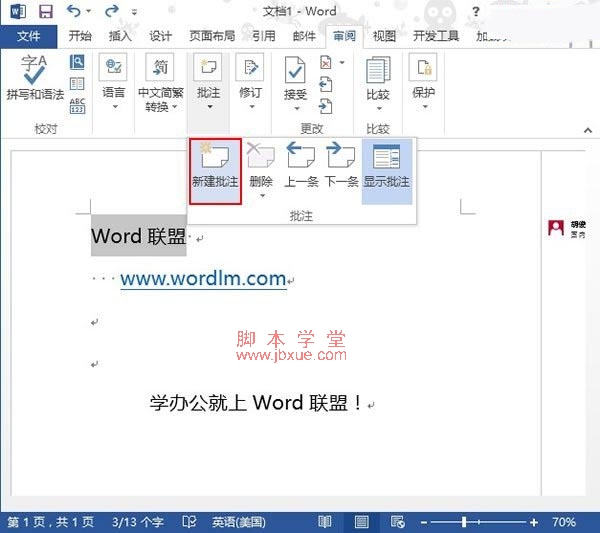600x533 pixels.
Task: Switch to the 插入 Insert tab
Action: tap(120, 36)
